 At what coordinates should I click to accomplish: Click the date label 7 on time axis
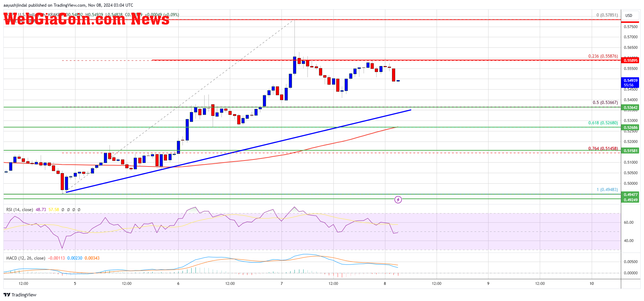281,283
